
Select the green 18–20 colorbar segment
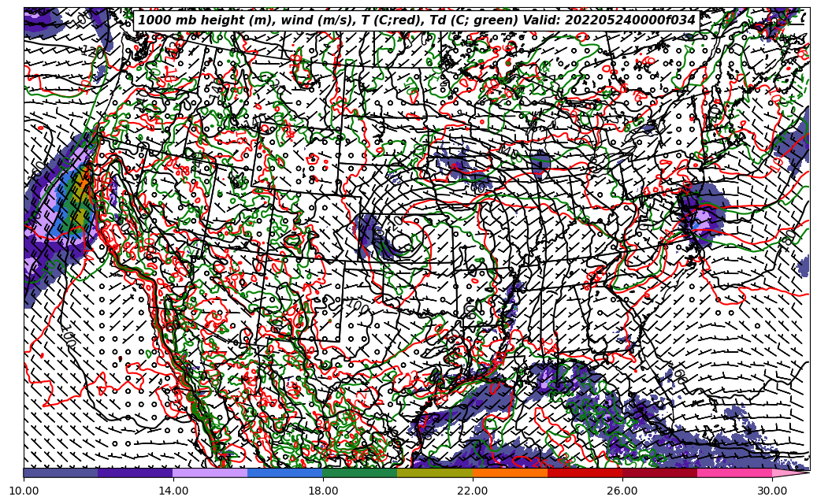tap(360, 472)
